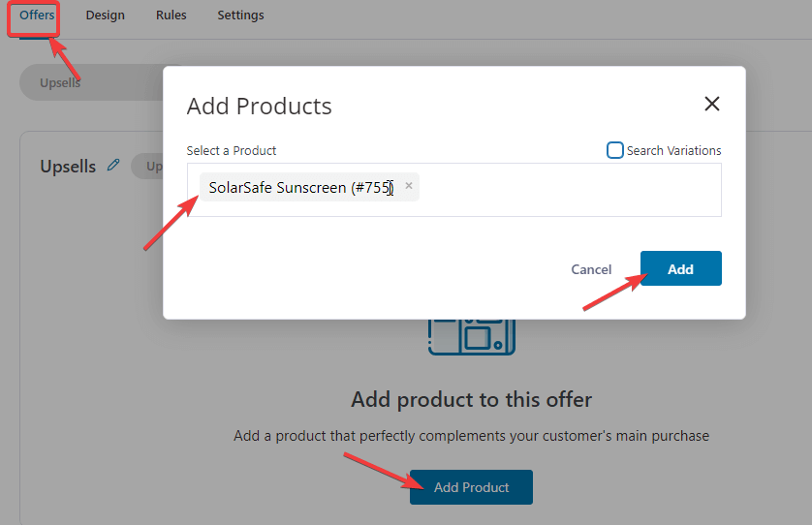Image resolution: width=812 pixels, height=525 pixels.
Task: Remove the SolarSafe Sunscreen product chip
Action: (409, 186)
